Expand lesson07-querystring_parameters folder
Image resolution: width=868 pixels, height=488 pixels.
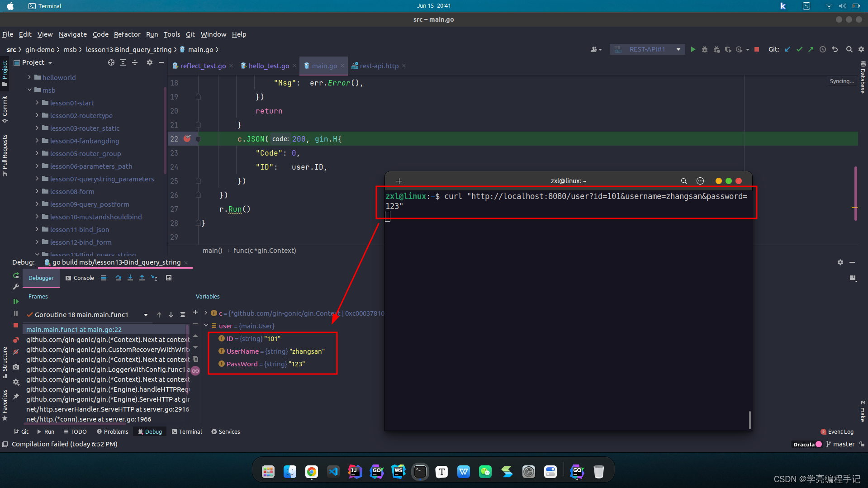pyautogui.click(x=37, y=179)
